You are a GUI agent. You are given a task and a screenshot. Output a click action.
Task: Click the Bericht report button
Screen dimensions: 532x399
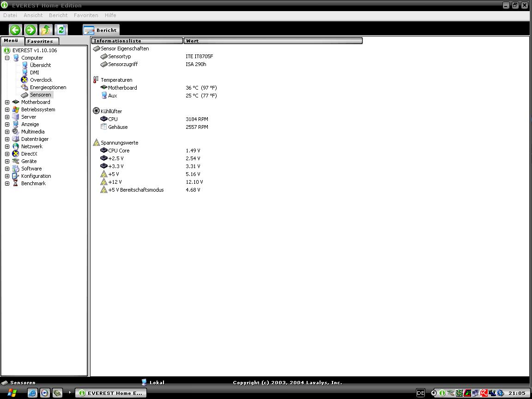(101, 30)
